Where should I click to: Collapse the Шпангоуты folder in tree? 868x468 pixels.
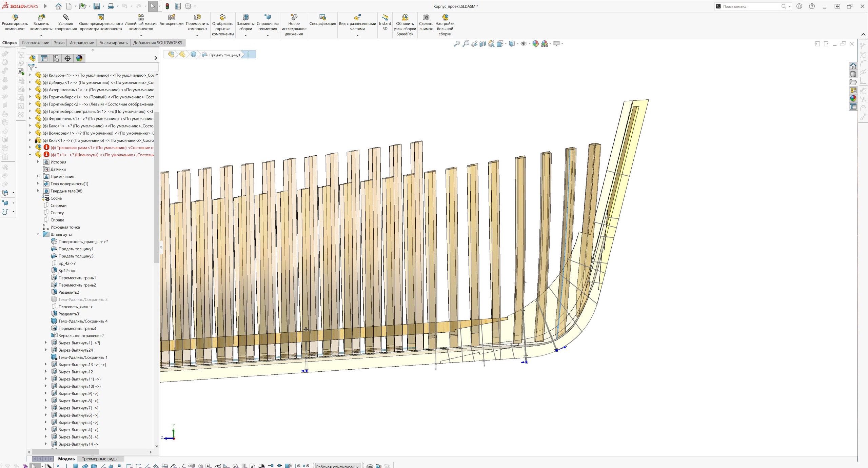38,234
